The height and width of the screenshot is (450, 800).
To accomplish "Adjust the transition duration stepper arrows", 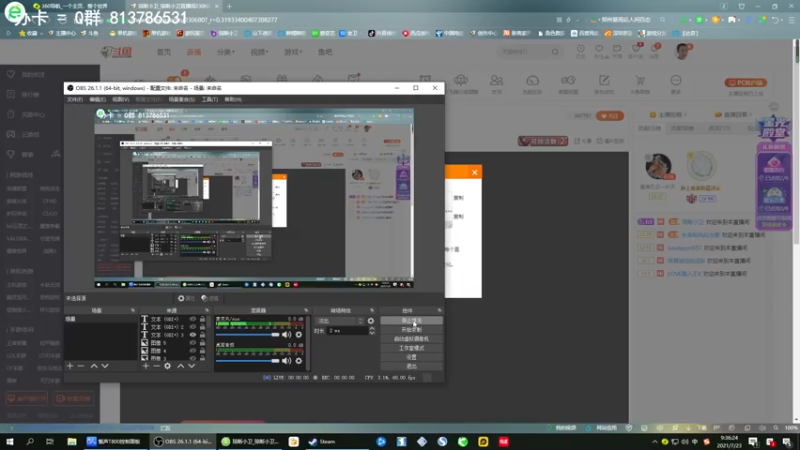I will [372, 331].
